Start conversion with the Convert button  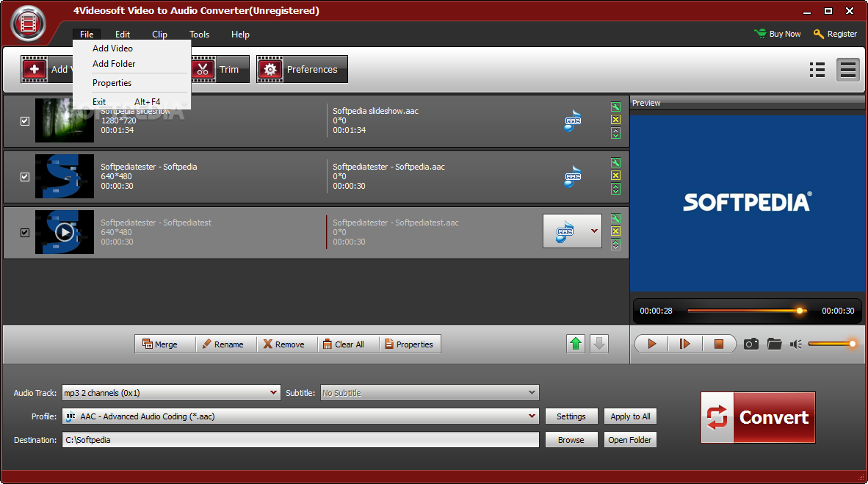[758, 418]
